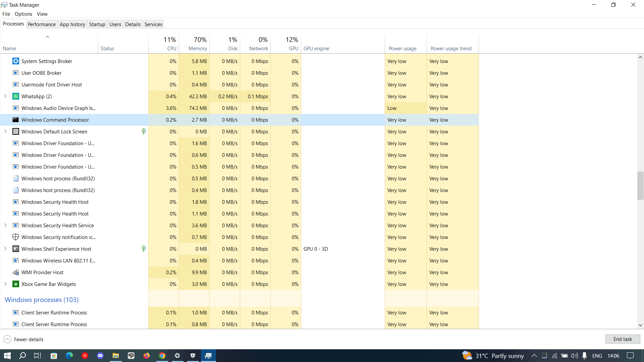Click the Windows Default Lock Screen suspended leaf icon
The height and width of the screenshot is (362, 644).
144,131
